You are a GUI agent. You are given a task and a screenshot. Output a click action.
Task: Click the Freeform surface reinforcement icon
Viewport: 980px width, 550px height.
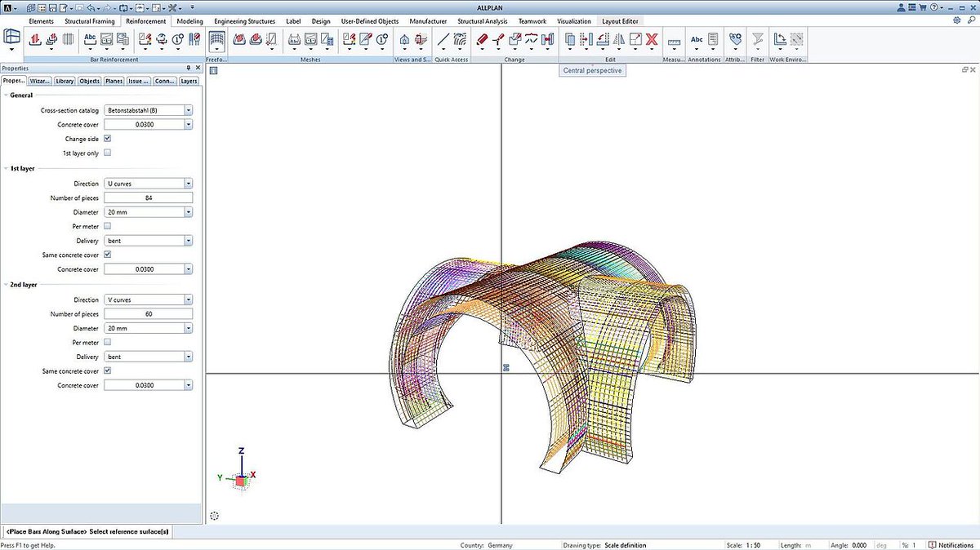(216, 38)
